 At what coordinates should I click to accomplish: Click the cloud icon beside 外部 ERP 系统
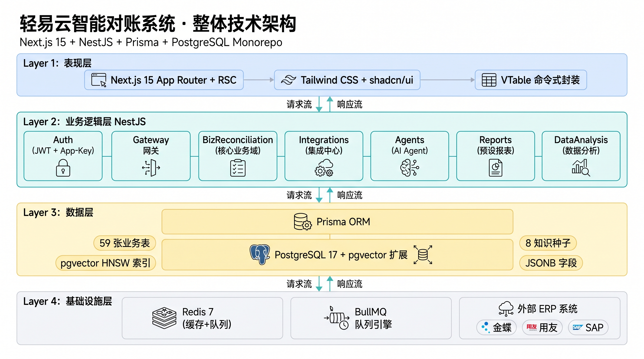pos(506,309)
